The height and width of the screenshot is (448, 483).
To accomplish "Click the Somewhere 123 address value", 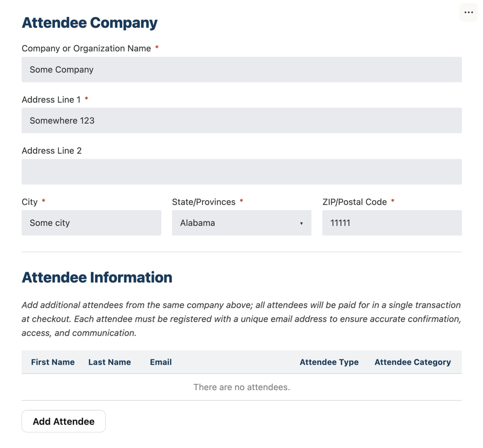I will coord(61,121).
